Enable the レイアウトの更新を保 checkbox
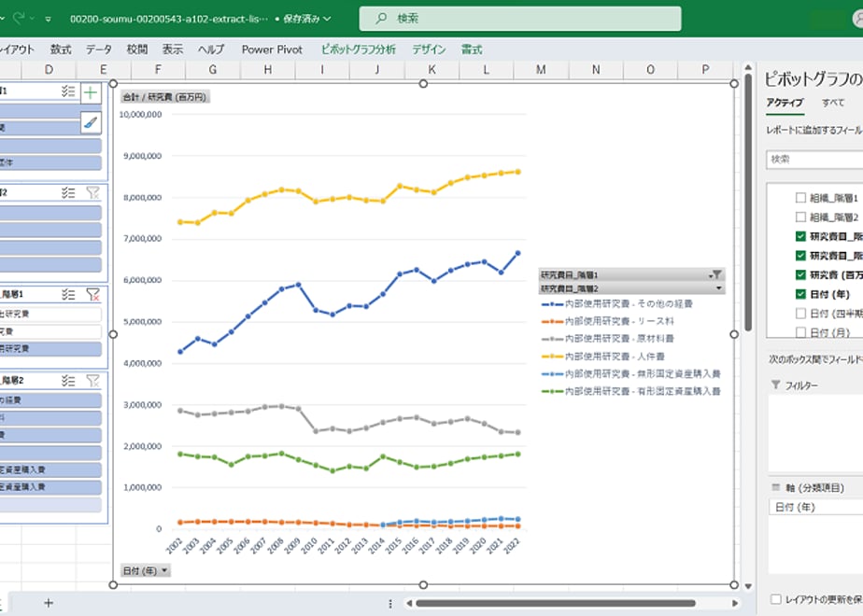This screenshot has width=863, height=616. pyautogui.click(x=776, y=599)
